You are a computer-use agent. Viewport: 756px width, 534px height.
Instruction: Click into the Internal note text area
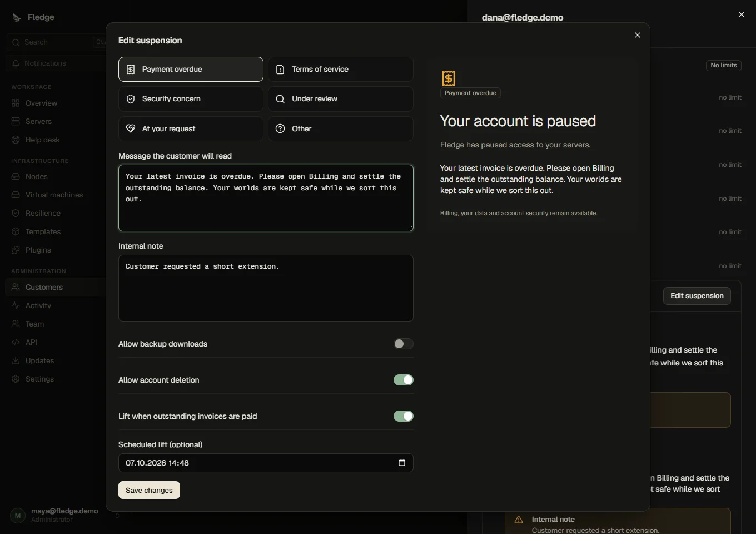pos(266,288)
